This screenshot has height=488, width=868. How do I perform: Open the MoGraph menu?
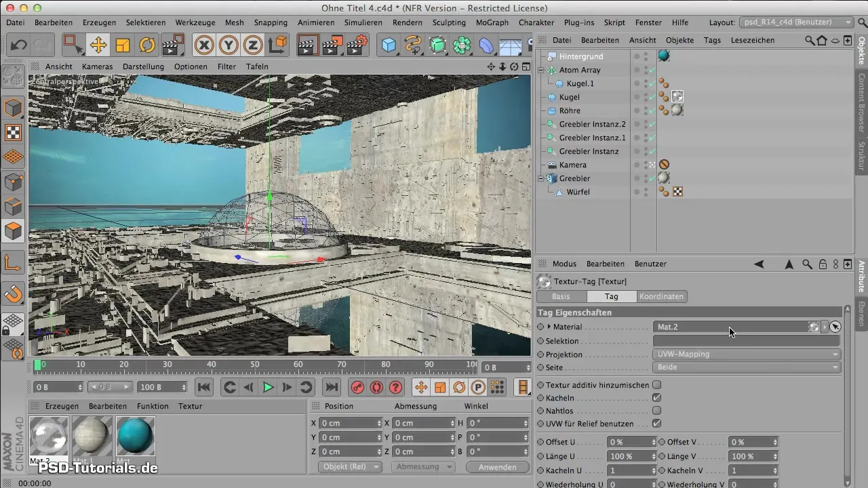pyautogui.click(x=492, y=22)
